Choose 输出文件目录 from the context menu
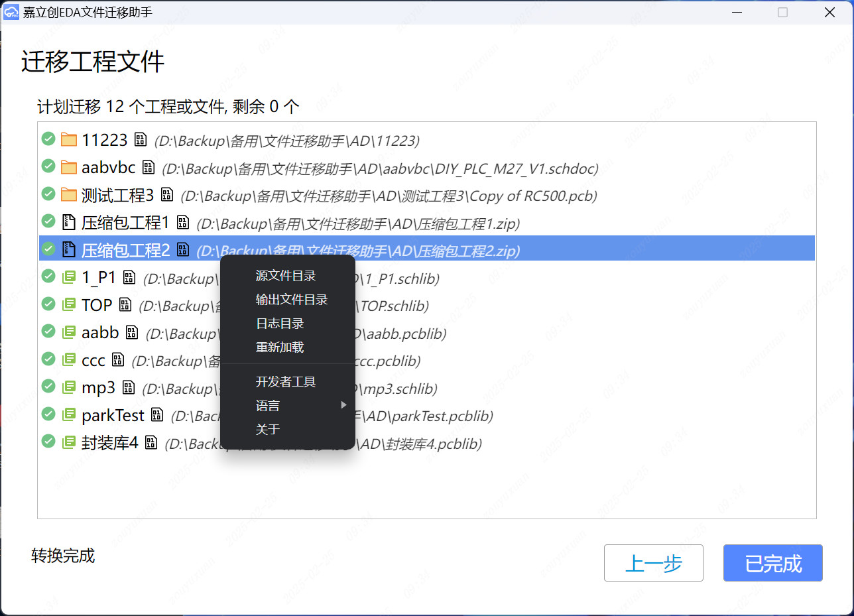Image resolution: width=854 pixels, height=616 pixels. 287,300
